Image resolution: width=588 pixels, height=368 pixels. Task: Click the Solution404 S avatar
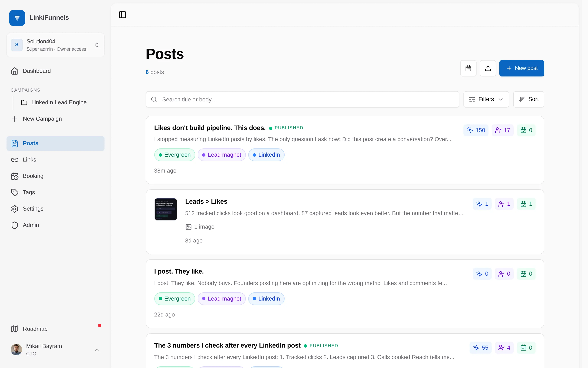[17, 45]
